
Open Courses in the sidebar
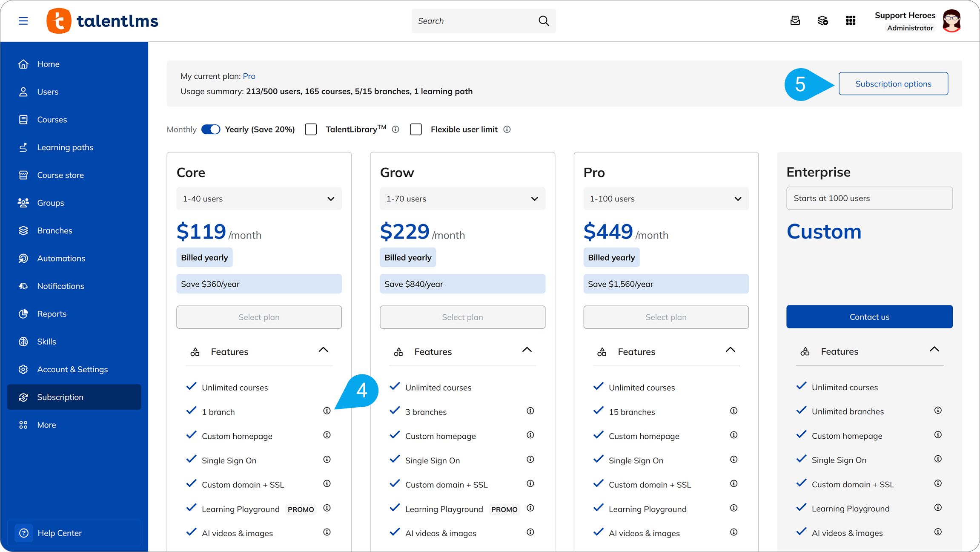click(74, 120)
